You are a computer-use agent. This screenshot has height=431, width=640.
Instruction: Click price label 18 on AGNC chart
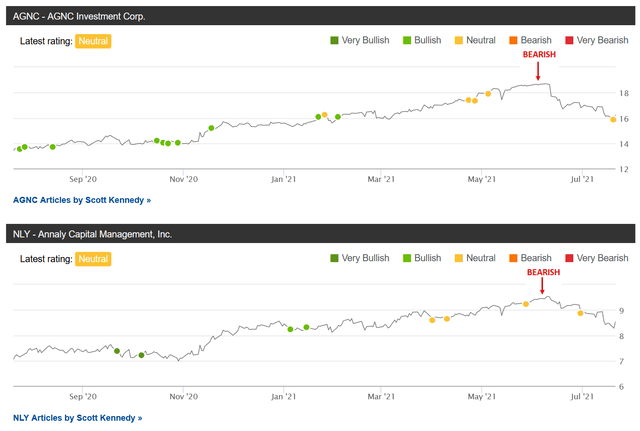click(x=624, y=93)
